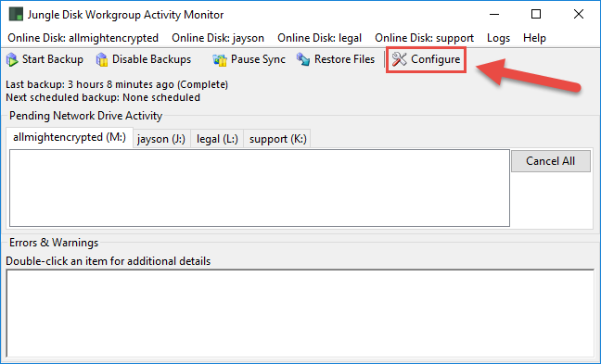The width and height of the screenshot is (601, 364).
Task: Click the Configure label text
Action: click(435, 59)
